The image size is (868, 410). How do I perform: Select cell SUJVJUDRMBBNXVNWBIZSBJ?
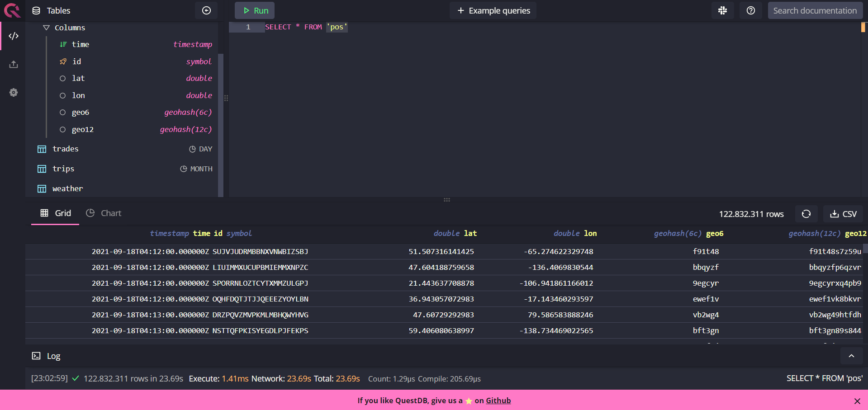(x=260, y=251)
